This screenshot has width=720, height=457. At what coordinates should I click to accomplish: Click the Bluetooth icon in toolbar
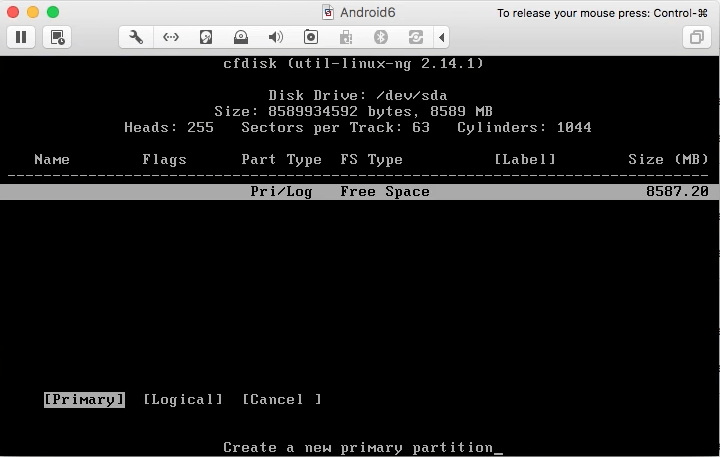(381, 37)
